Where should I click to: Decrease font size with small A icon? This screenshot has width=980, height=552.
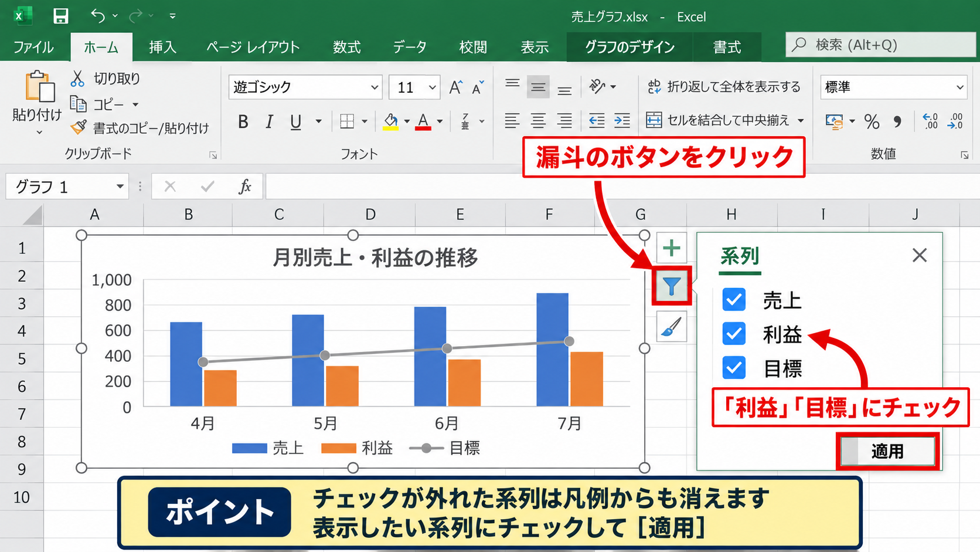478,87
